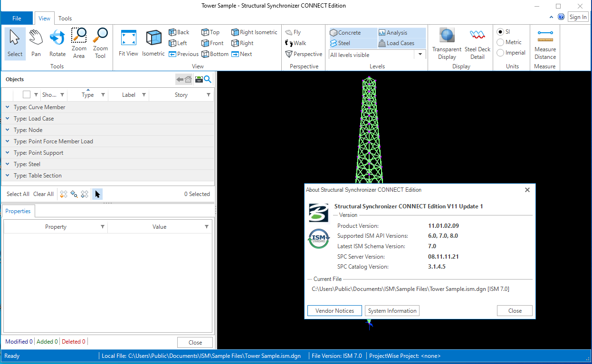Viewport: 592px width, 364px height.
Task: Click Clear All in Objects panel
Action: coord(43,194)
